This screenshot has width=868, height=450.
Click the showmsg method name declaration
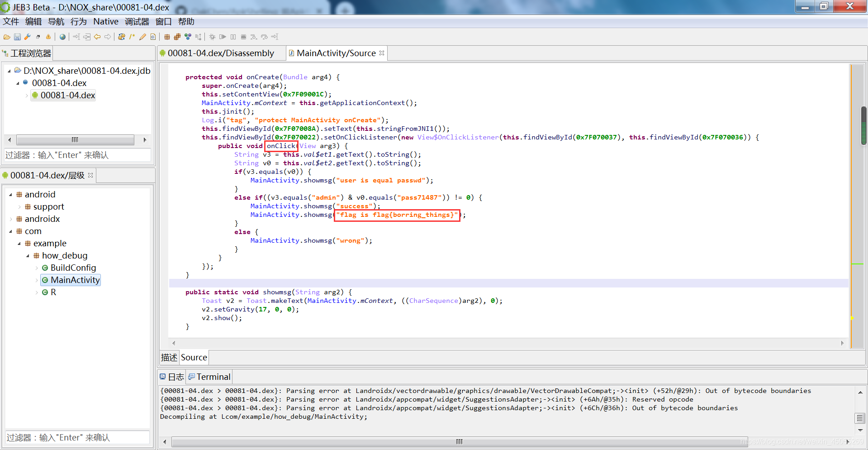(x=277, y=292)
